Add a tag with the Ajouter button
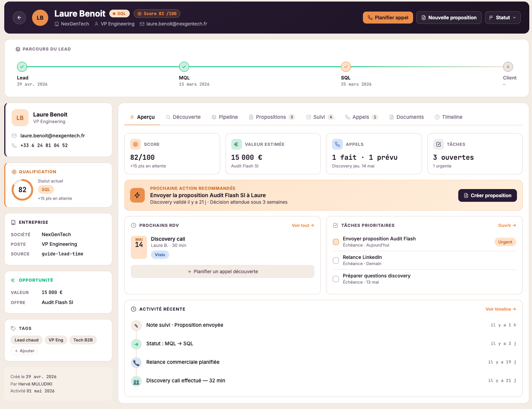 [24, 351]
